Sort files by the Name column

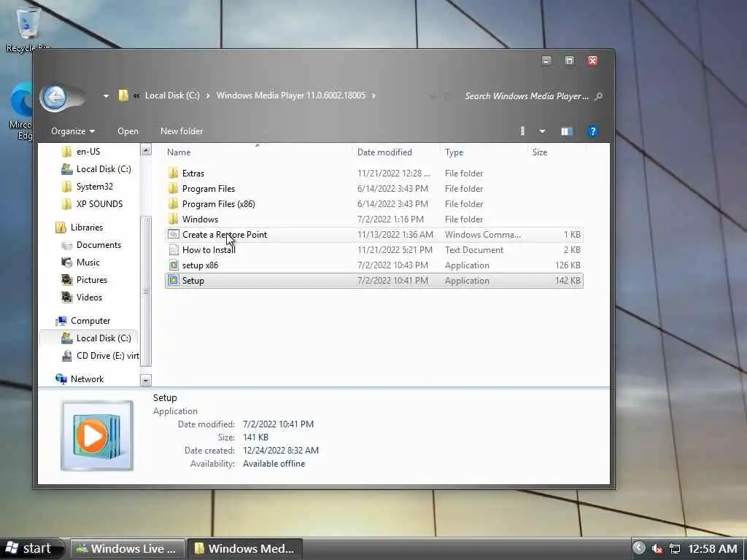coord(179,152)
